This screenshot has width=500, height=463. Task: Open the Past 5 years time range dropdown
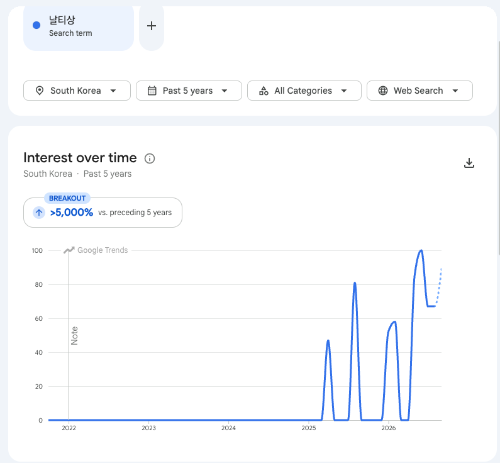tap(189, 90)
